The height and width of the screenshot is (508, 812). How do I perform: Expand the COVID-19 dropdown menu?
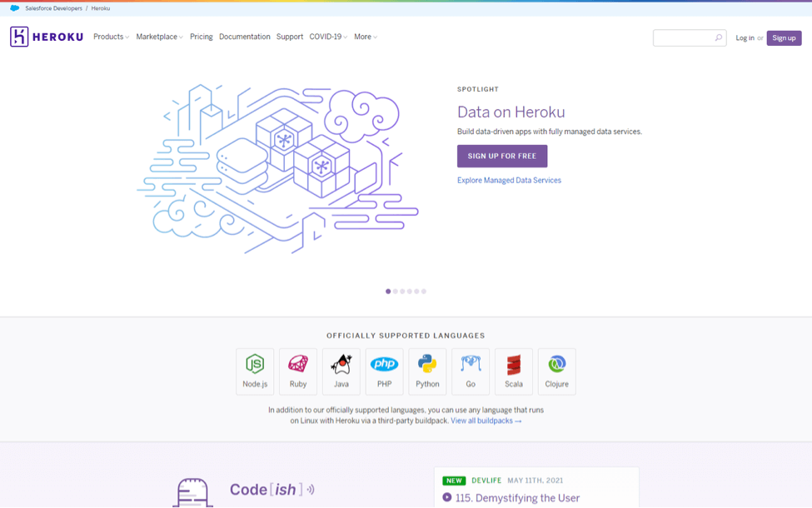tap(328, 37)
